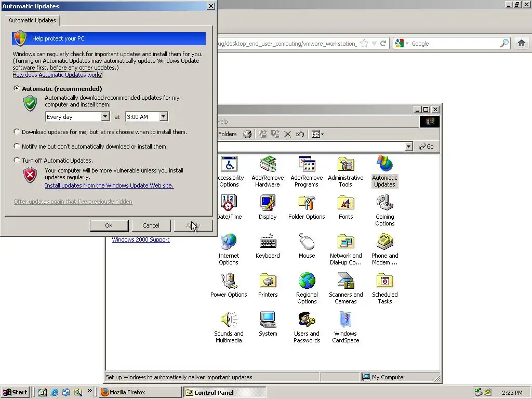The width and height of the screenshot is (532, 399).
Task: Open How does Automatic Updates work link
Action: click(57, 75)
